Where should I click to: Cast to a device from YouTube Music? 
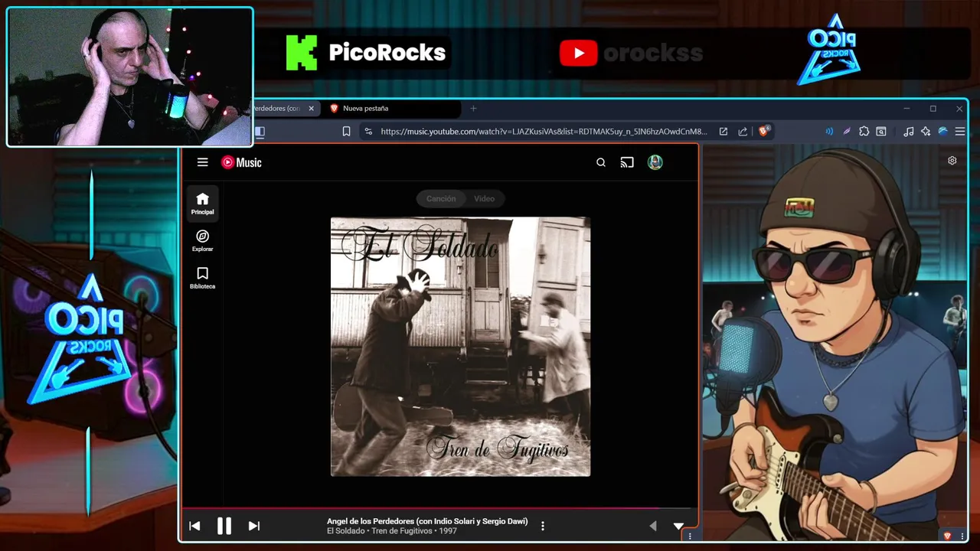(627, 162)
